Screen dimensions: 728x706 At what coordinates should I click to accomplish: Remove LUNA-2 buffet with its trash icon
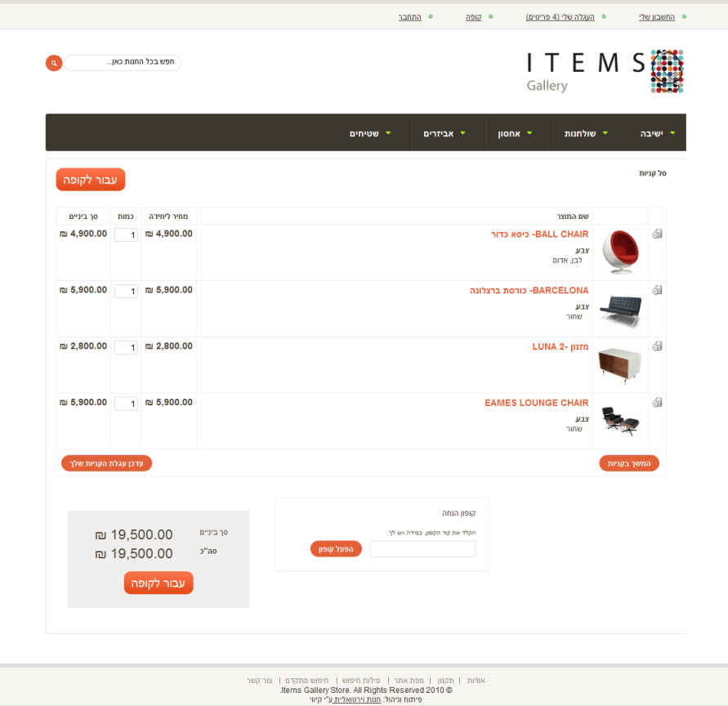[657, 346]
